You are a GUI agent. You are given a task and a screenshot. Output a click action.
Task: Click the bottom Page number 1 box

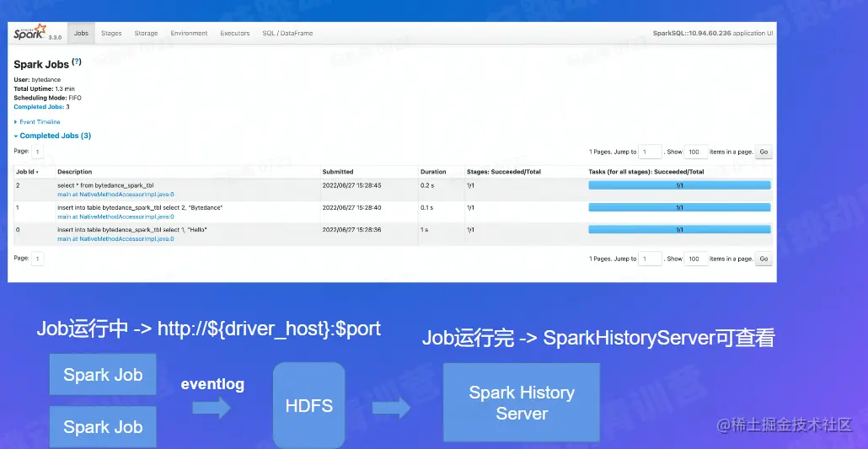click(37, 259)
